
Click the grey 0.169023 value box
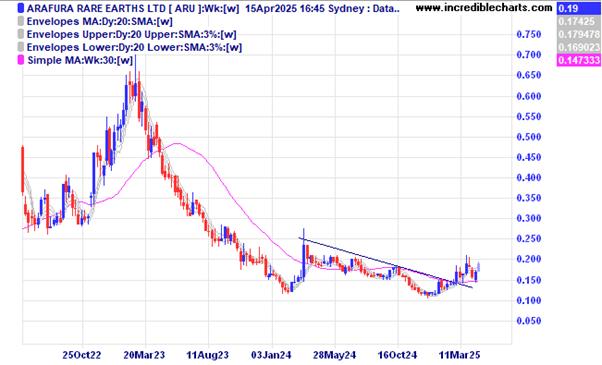(x=579, y=47)
